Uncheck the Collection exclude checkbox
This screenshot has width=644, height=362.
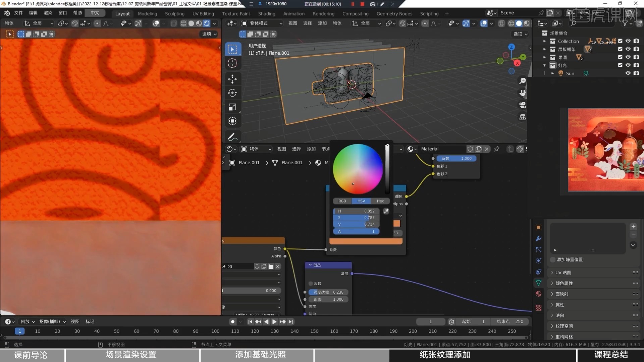coord(620,41)
